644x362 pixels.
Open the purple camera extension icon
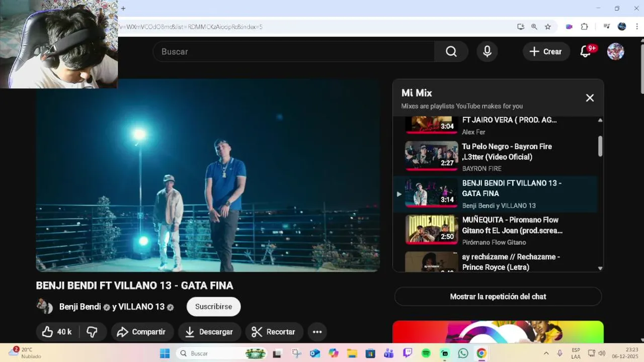coord(569,27)
